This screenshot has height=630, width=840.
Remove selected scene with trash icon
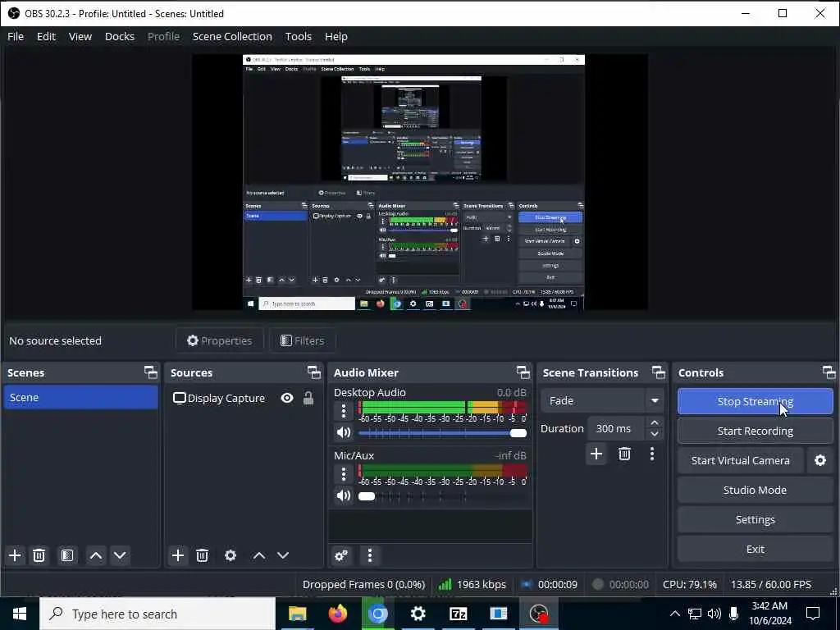click(39, 555)
